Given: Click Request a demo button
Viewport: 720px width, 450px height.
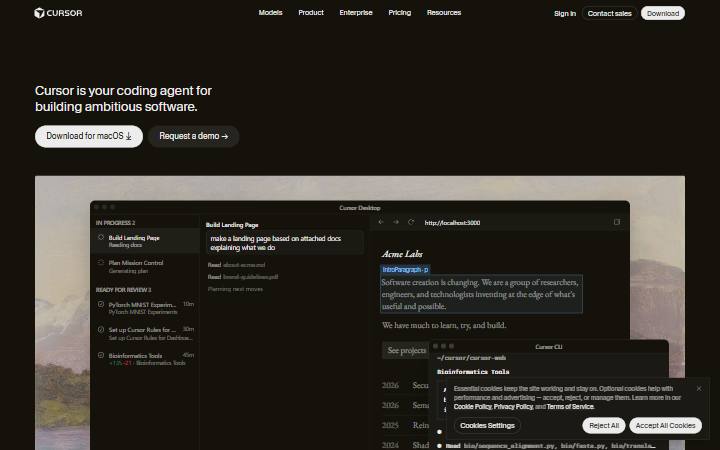Looking at the screenshot, I should click(193, 136).
